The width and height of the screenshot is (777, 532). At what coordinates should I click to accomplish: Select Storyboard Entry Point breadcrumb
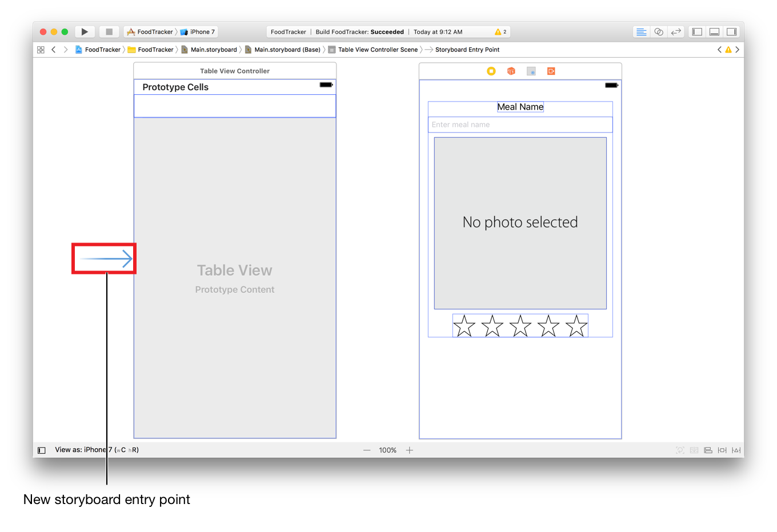[462, 50]
